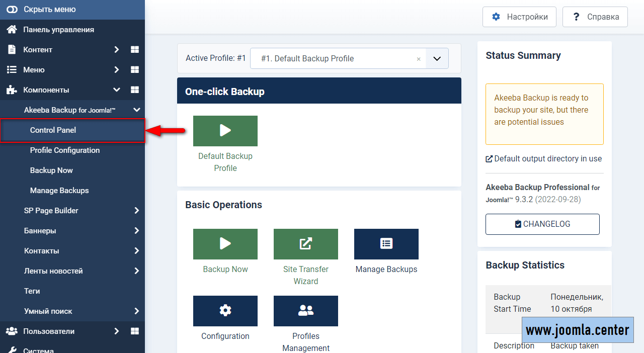The width and height of the screenshot is (644, 353).
Task: Click the Settings button in the top toolbar
Action: click(519, 17)
